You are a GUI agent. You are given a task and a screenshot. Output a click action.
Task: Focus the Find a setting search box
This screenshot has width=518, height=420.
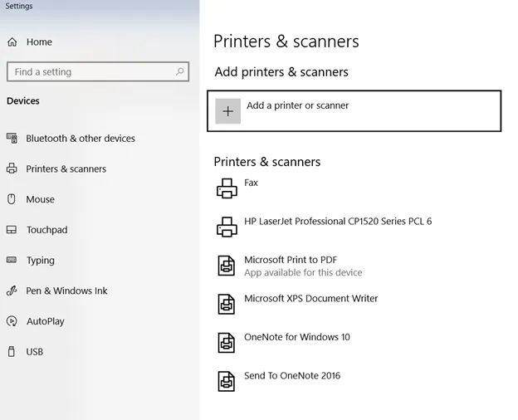click(98, 71)
